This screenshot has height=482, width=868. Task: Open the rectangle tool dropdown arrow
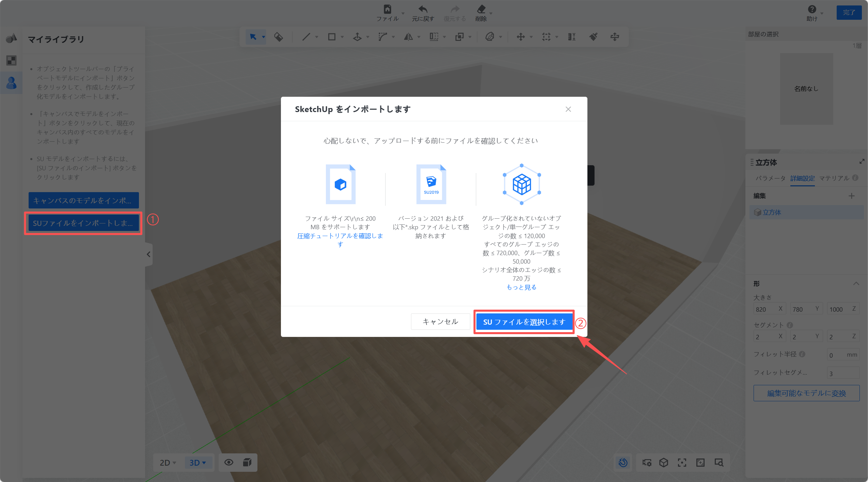[342, 37]
